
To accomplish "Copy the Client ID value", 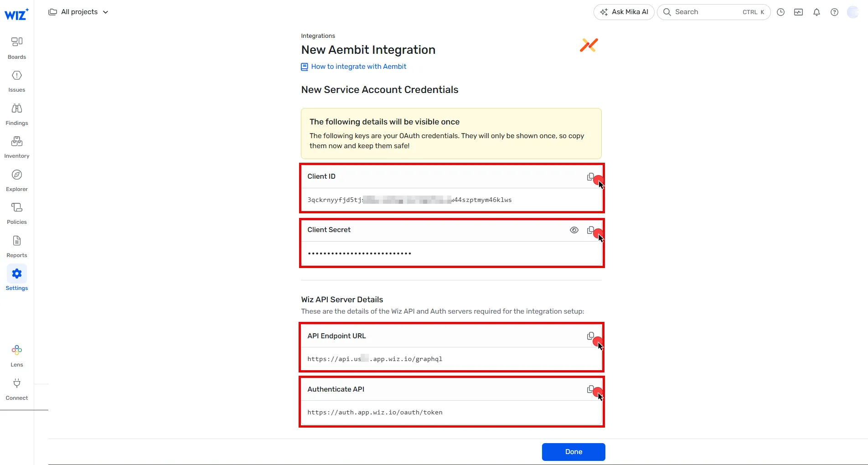I will coord(590,176).
